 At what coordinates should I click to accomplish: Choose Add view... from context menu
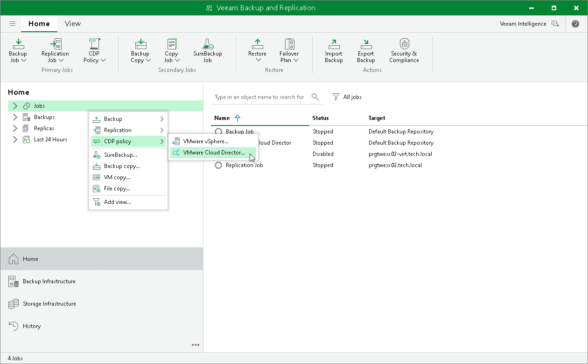tap(128, 202)
